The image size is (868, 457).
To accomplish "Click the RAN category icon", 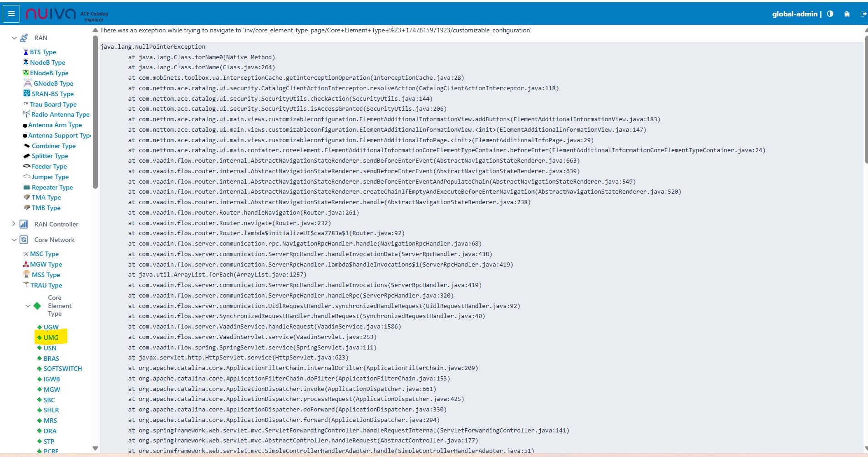I will pyautogui.click(x=25, y=38).
